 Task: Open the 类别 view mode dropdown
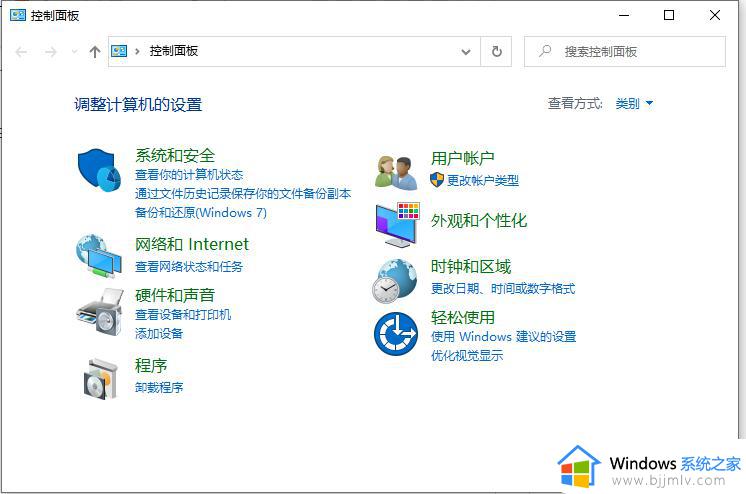[x=634, y=103]
